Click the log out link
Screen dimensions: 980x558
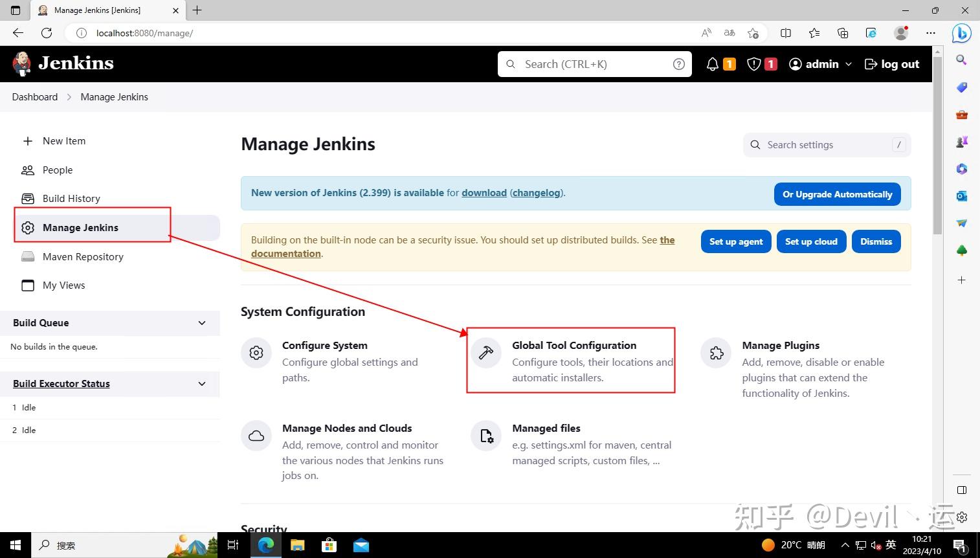[x=892, y=64]
